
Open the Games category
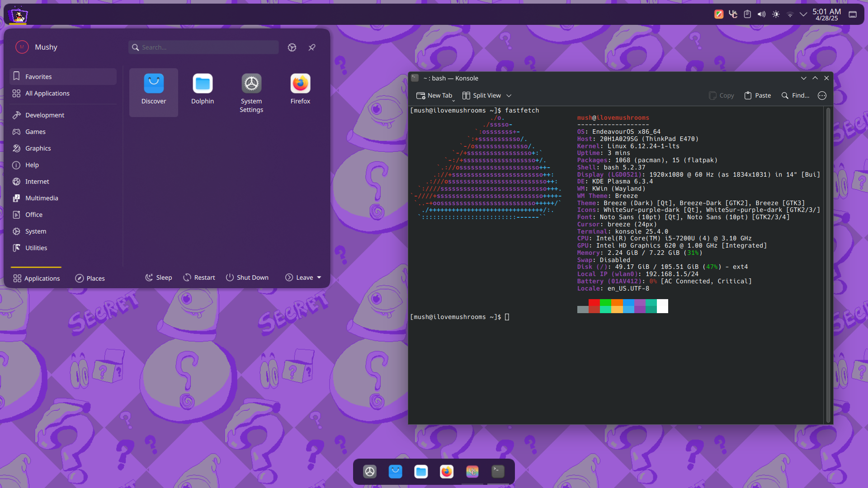click(x=63, y=132)
